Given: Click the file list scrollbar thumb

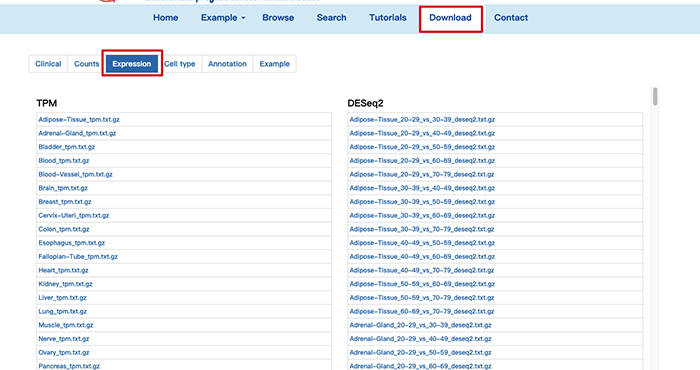Looking at the screenshot, I should tap(655, 96).
